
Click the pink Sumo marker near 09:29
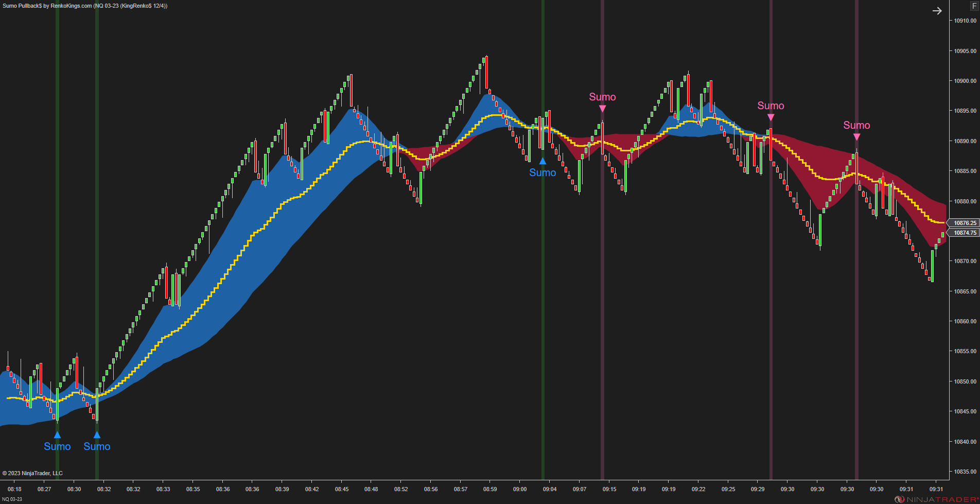771,117
